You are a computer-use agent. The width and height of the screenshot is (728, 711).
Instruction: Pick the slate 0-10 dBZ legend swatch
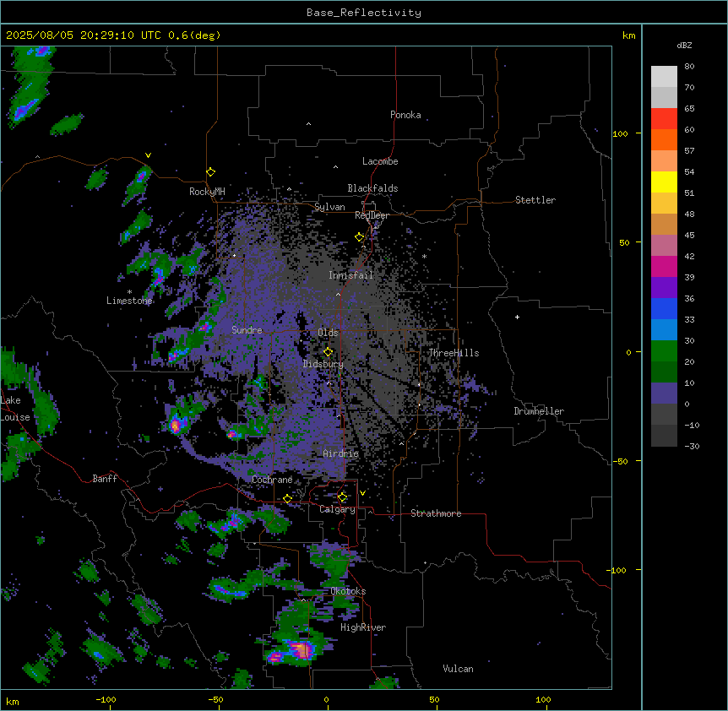click(664, 393)
